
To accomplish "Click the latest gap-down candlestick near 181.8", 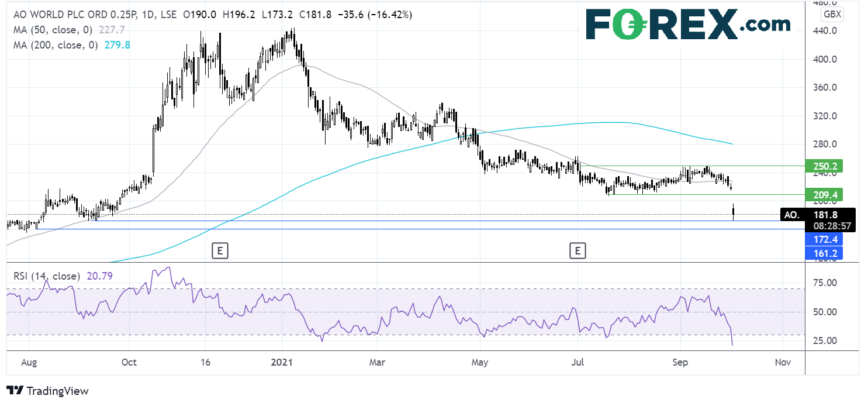I will click(x=733, y=212).
